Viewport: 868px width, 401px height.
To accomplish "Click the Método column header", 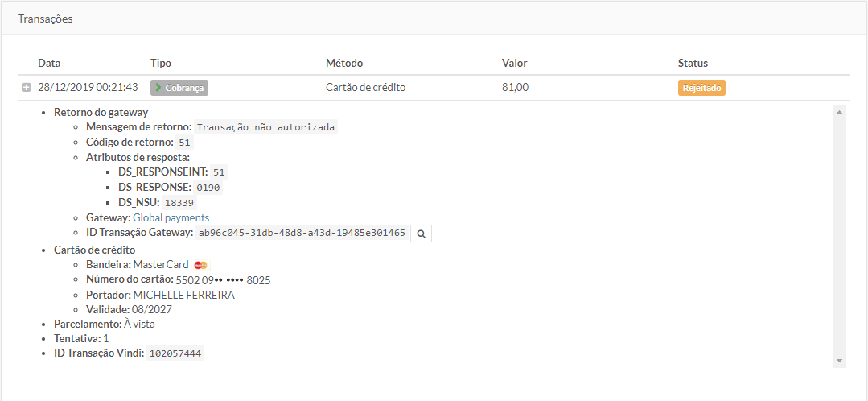I will (344, 63).
